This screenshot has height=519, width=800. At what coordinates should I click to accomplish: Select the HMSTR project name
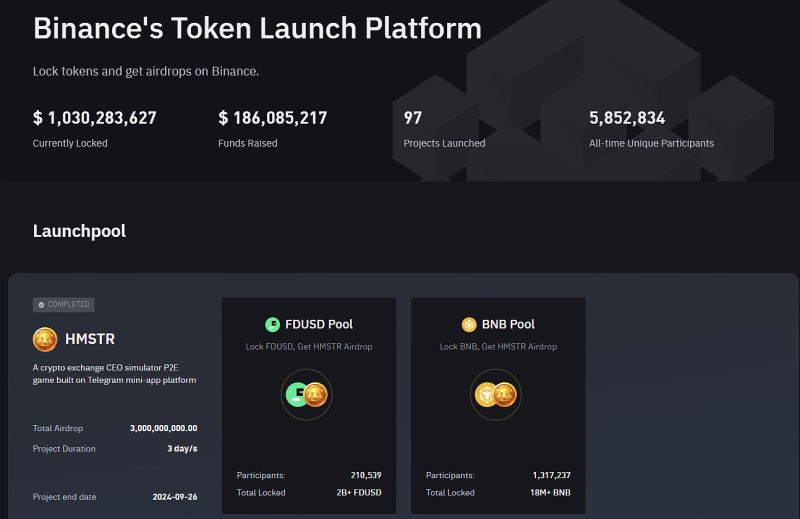90,339
